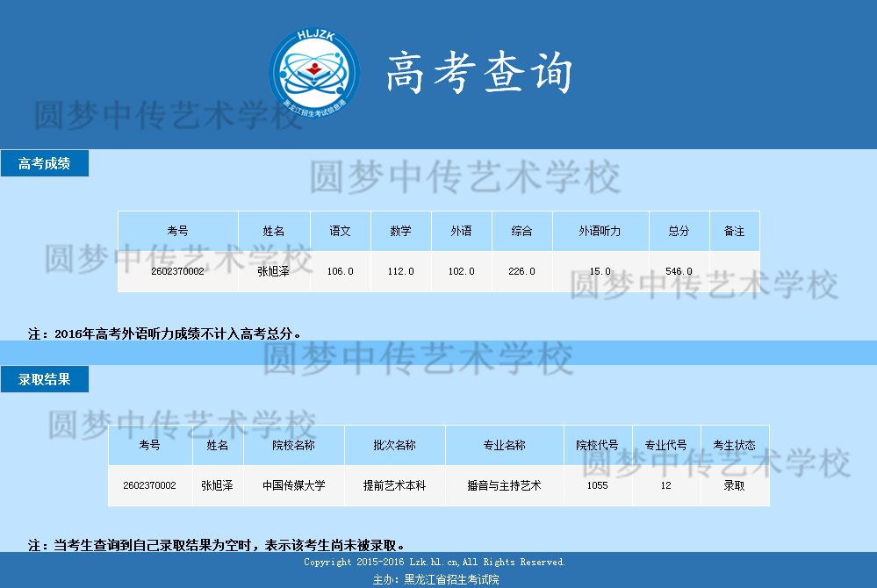
Task: Click the 院校代号 value 1055
Action: coord(597,485)
